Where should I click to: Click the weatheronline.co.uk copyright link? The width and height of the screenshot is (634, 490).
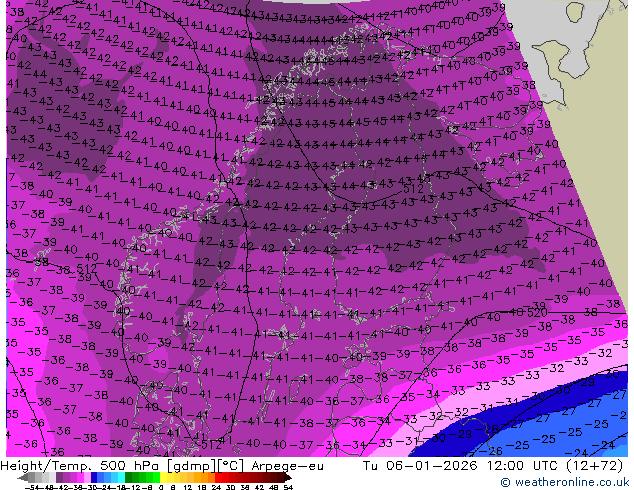(x=565, y=482)
